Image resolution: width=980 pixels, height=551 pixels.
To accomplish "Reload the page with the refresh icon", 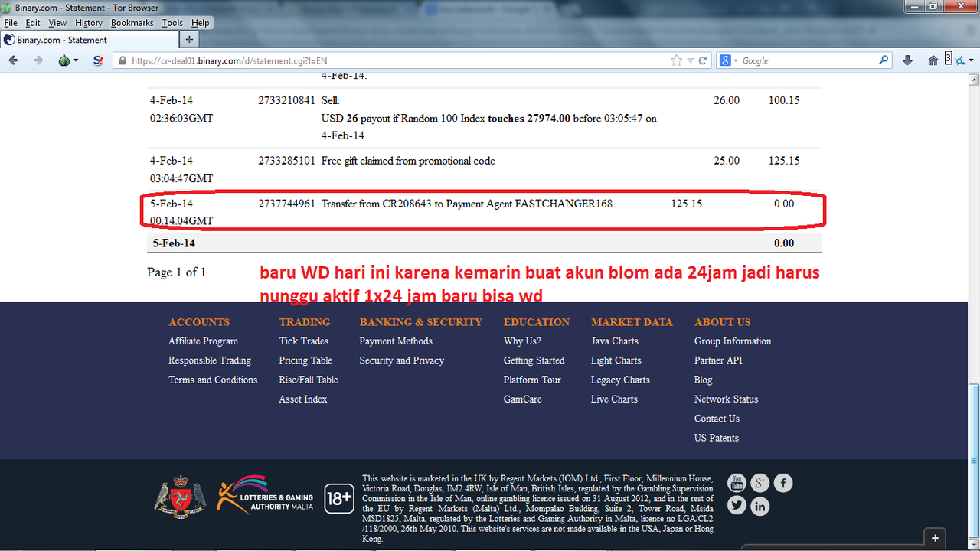I will pyautogui.click(x=703, y=60).
